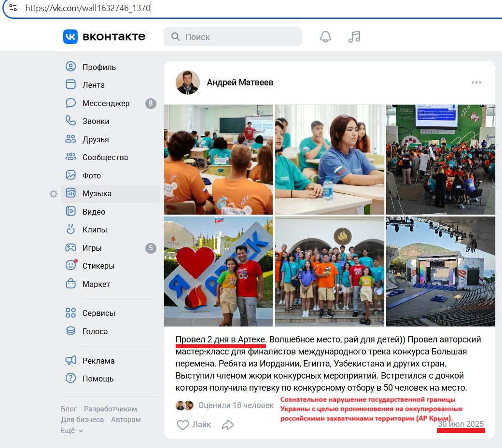
Task: Click the VK logo in header
Action: coord(104,37)
